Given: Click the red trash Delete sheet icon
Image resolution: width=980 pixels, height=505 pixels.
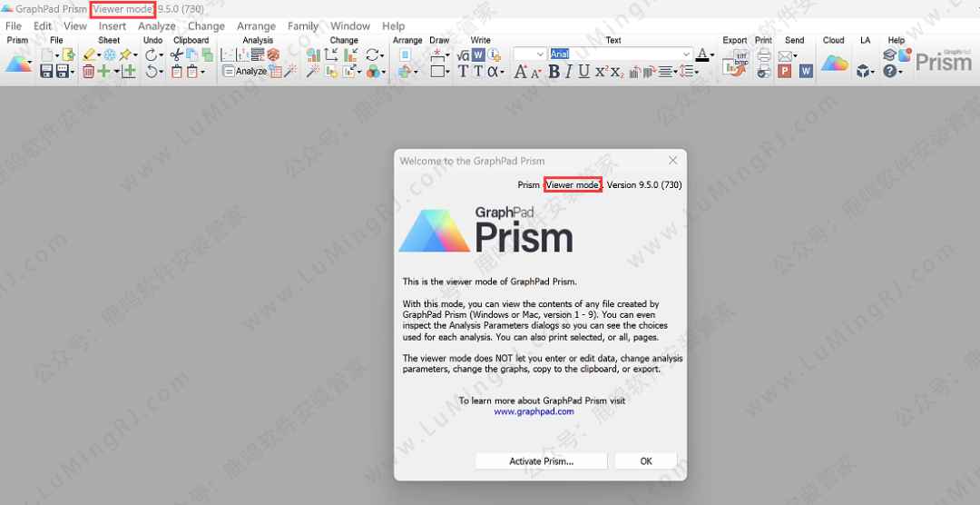Looking at the screenshot, I should [x=88, y=72].
